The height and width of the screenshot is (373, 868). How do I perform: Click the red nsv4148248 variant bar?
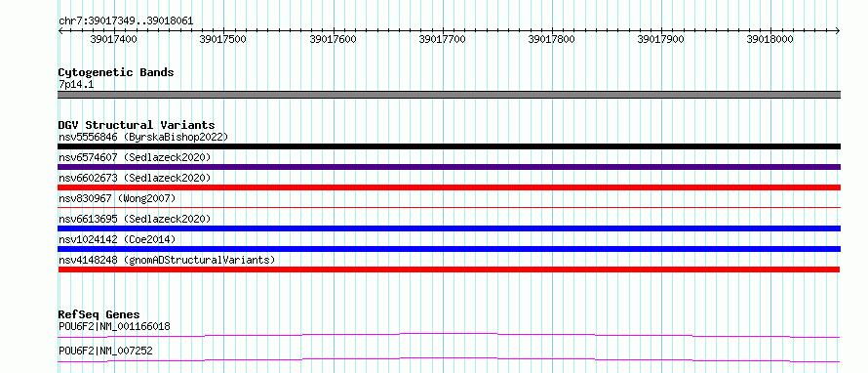449,269
